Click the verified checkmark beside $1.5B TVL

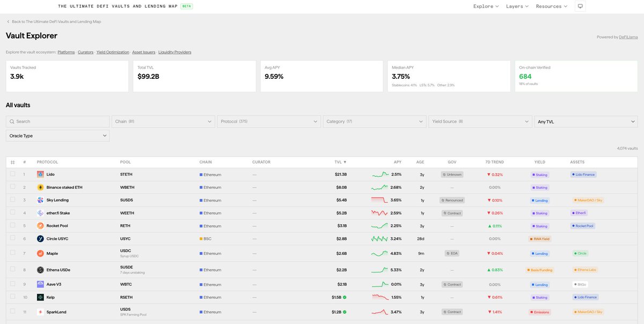pyautogui.click(x=345, y=297)
